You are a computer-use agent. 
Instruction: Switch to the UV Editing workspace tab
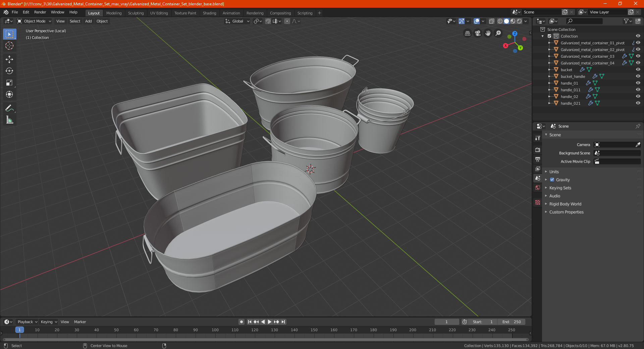pos(159,13)
